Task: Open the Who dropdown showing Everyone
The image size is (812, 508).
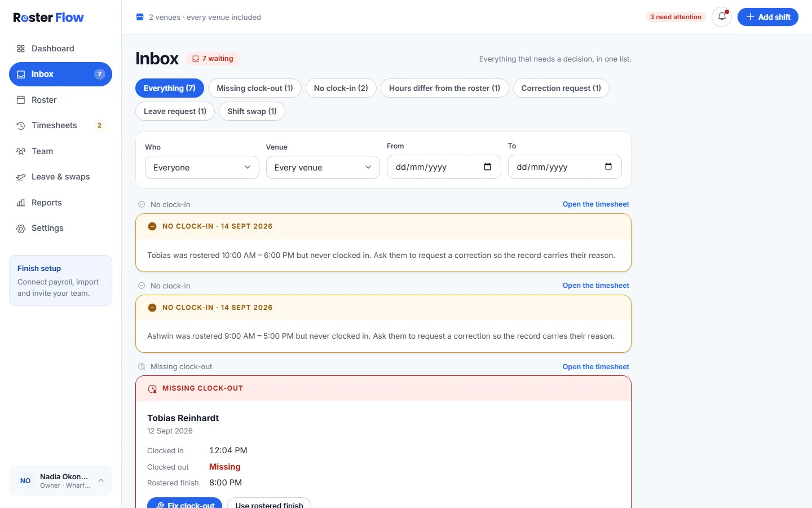Action: (202, 168)
